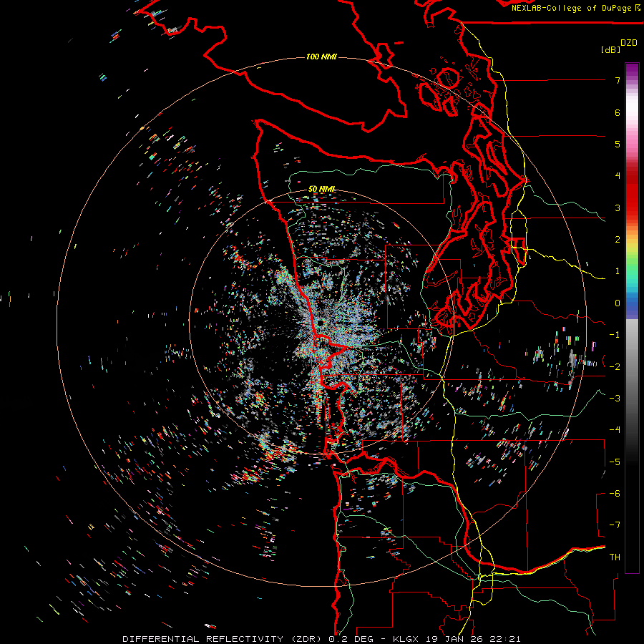Click the 5 dB tick label on the scale

(618, 144)
